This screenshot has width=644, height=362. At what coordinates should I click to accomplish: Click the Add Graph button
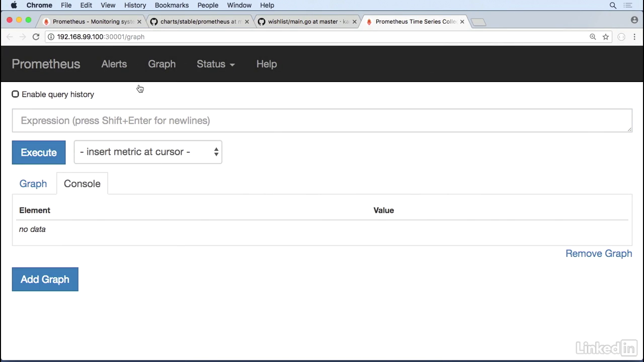[45, 280]
